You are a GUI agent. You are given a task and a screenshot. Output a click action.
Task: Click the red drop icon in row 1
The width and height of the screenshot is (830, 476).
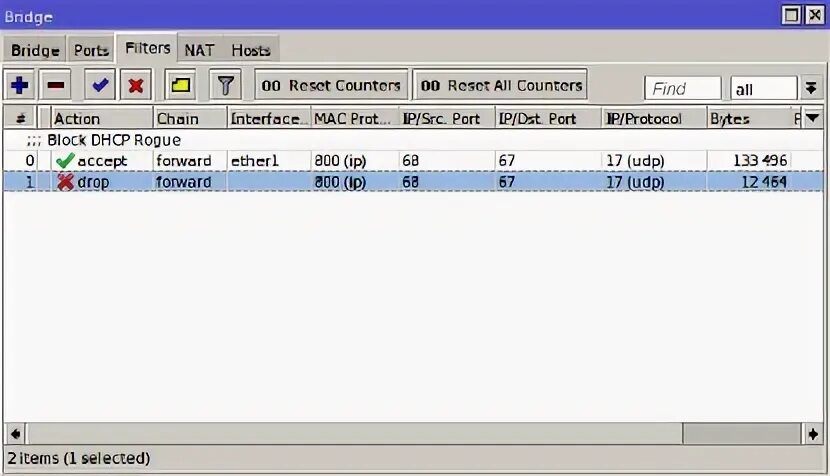point(65,182)
